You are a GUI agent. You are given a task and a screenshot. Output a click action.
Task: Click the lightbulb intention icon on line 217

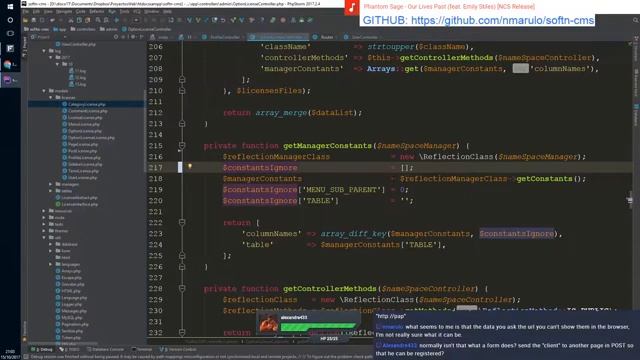(x=190, y=166)
